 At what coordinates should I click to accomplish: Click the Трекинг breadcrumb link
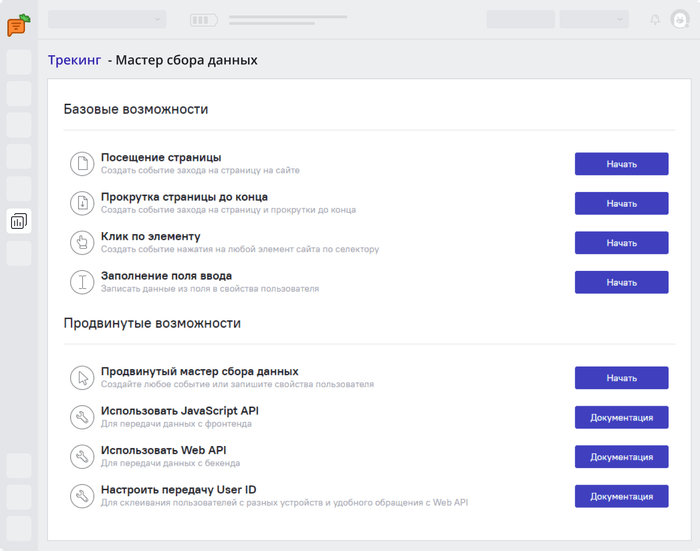(x=74, y=60)
